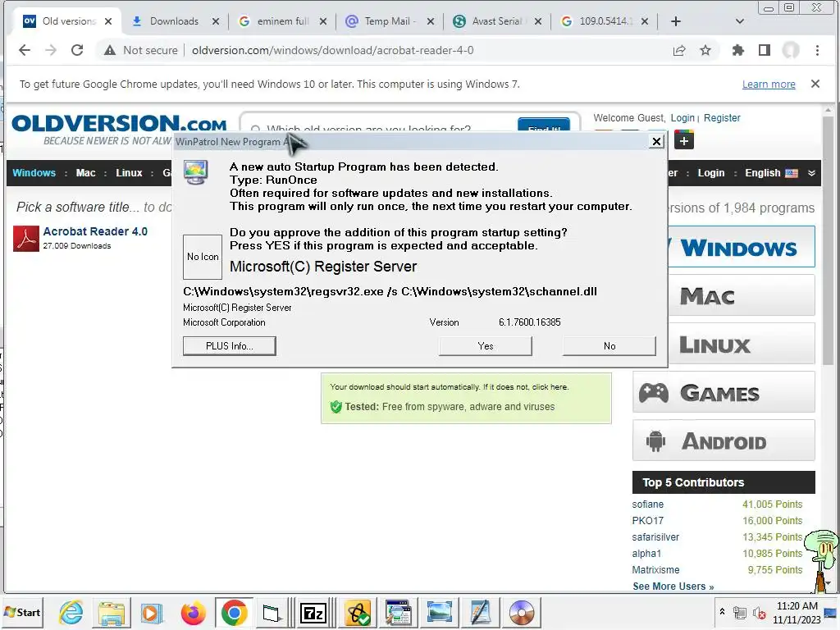Expand the double-chevron beside English
840x630 pixels.
coord(811,173)
